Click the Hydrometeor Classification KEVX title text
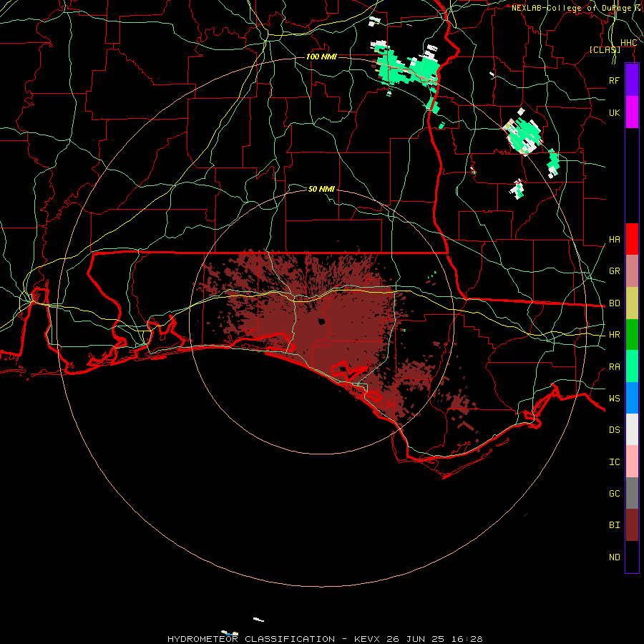This screenshot has width=644, height=644. 325,639
